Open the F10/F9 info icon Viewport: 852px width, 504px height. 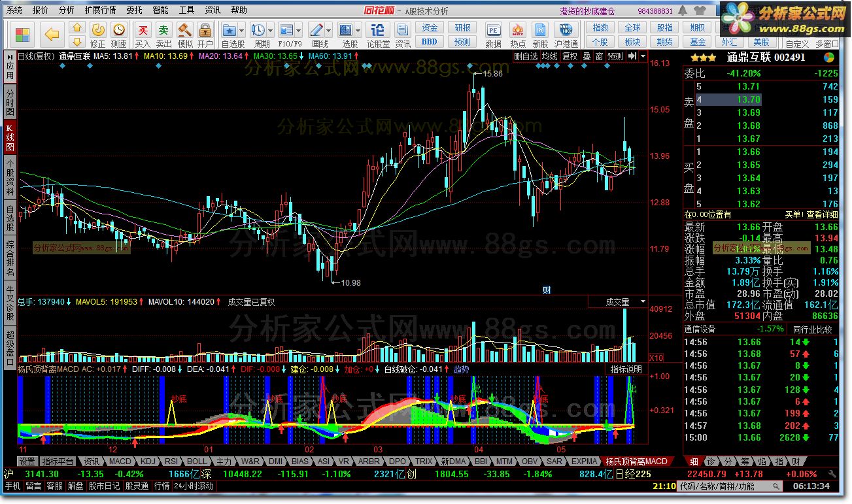[286, 30]
